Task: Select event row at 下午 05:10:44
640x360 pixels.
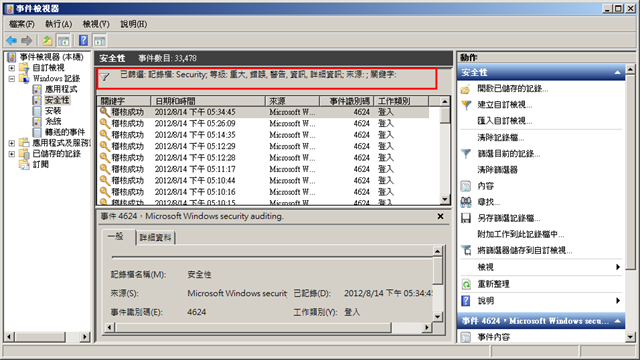Action: click(264, 180)
